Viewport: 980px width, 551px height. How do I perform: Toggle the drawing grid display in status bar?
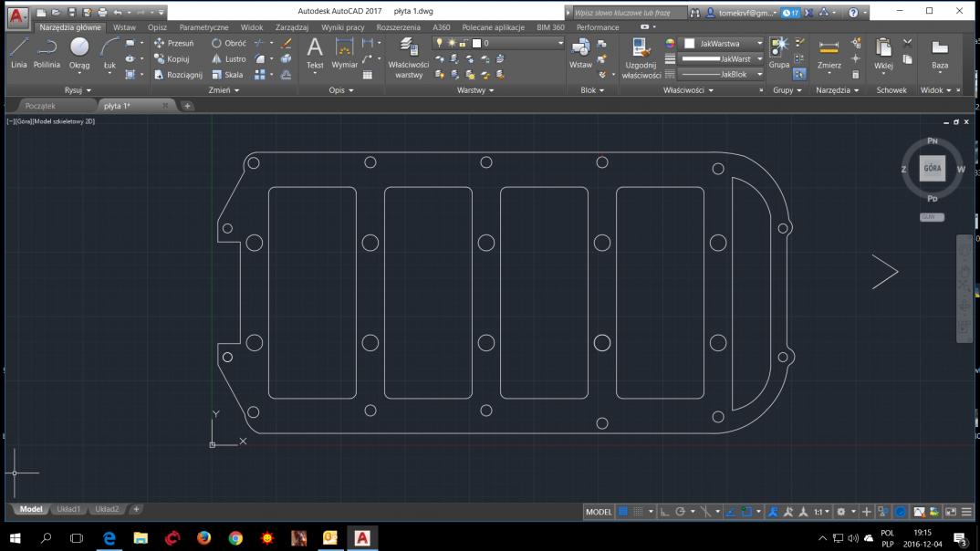[623, 512]
